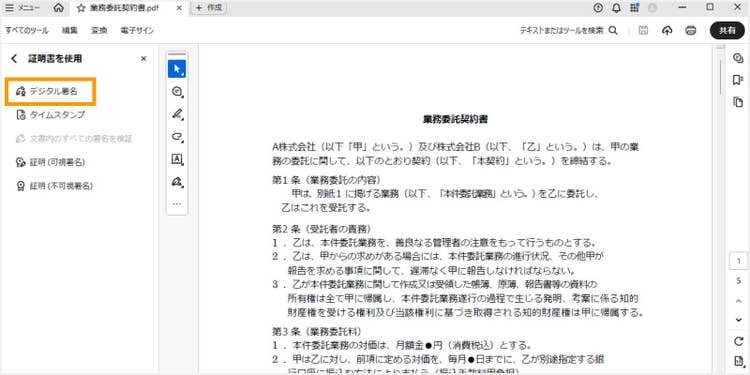This screenshot has height=375, width=750.
Task: Choose the comment bubble tool
Action: pos(177,92)
